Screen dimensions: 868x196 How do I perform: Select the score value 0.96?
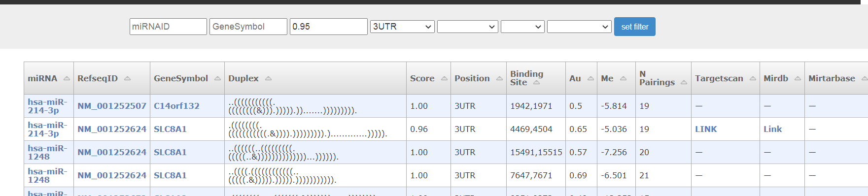pos(418,129)
